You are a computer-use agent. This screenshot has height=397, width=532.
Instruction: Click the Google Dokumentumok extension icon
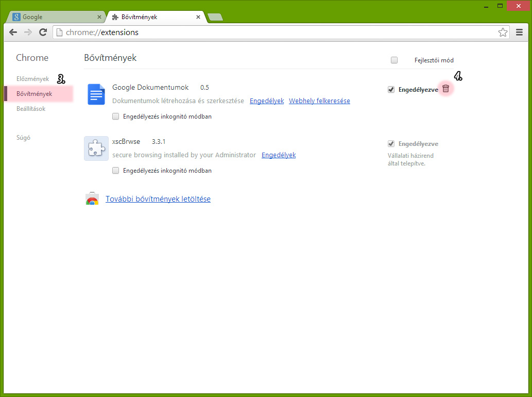coord(96,94)
